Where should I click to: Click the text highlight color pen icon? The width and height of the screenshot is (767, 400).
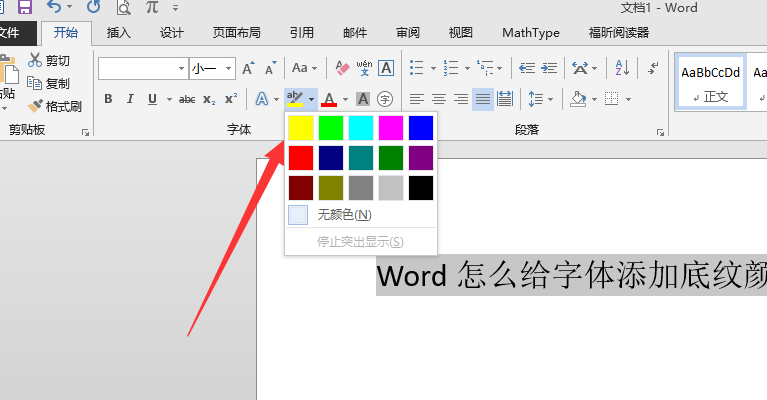295,99
